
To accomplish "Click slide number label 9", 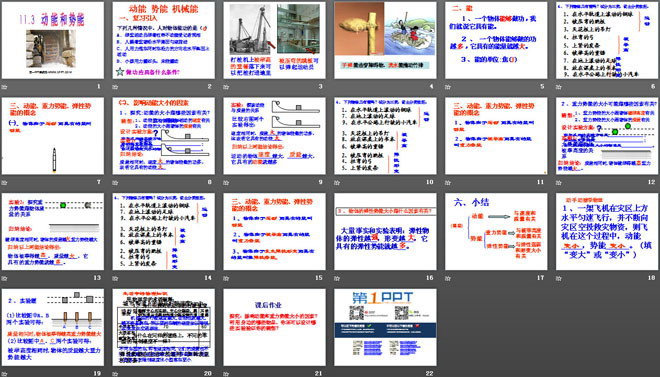I will (321, 182).
